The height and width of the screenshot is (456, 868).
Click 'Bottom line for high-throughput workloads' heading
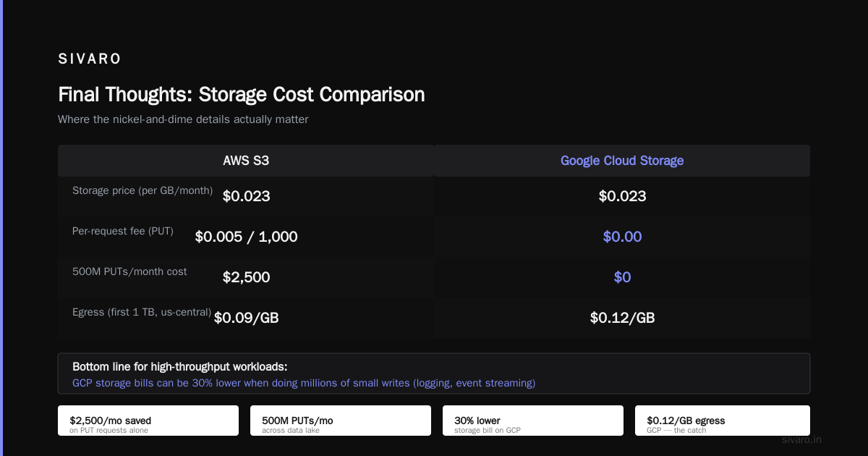180,367
